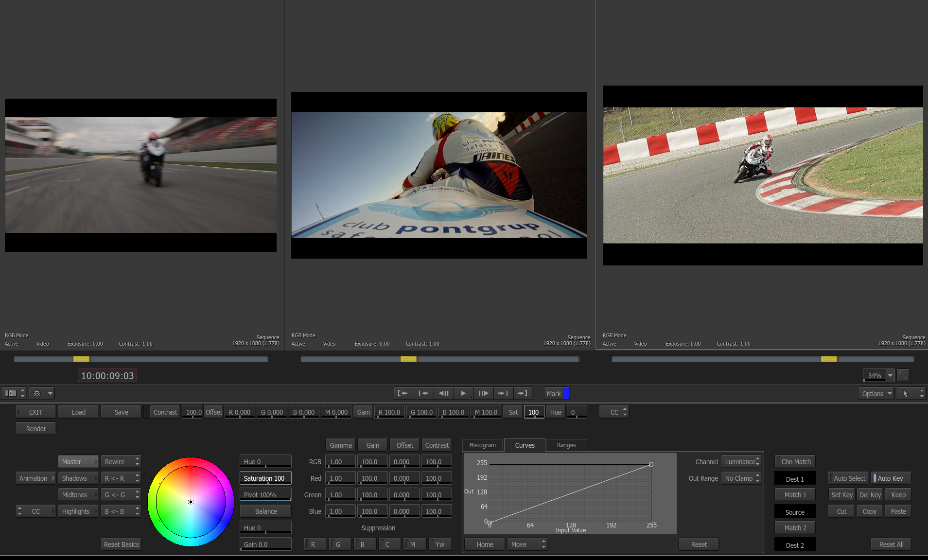Image resolution: width=928 pixels, height=560 pixels.
Task: Enable Auto Select
Action: (849, 478)
